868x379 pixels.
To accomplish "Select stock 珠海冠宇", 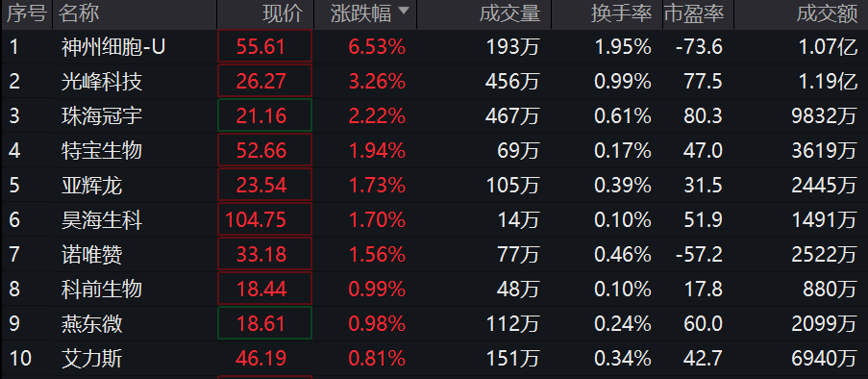I will click(x=102, y=115).
